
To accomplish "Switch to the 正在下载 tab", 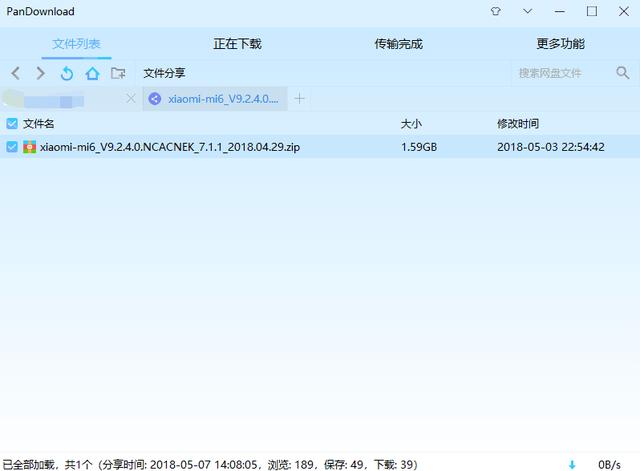I will click(237, 44).
